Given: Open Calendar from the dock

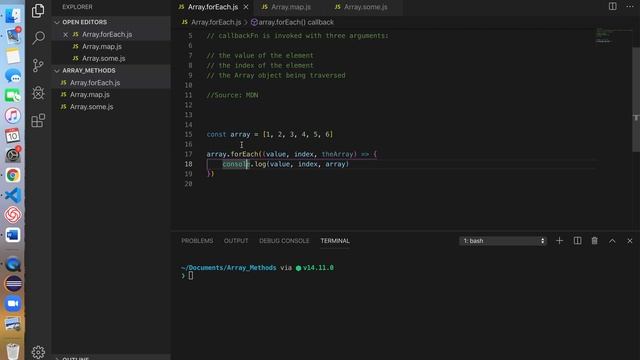Looking at the screenshot, I should click(13, 136).
